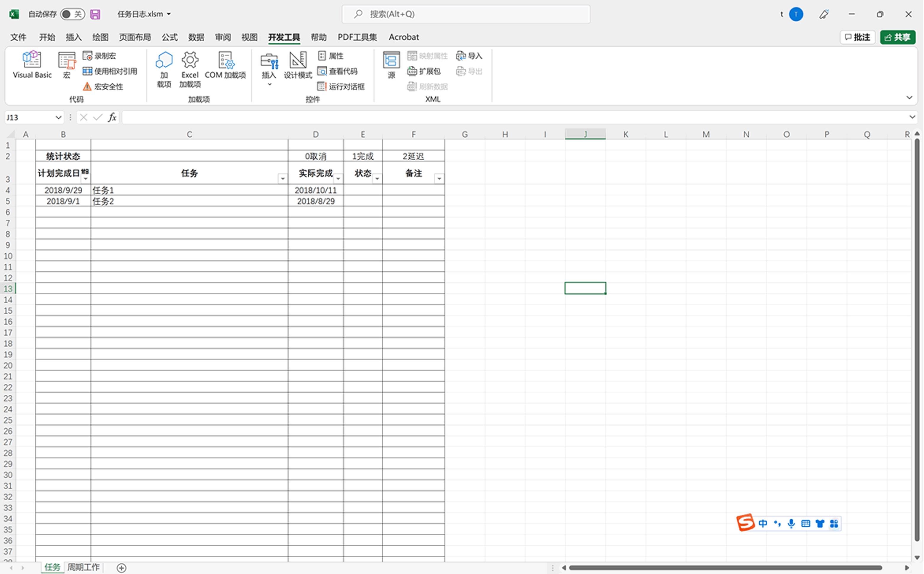
Task: Toggle the 自动保存 AutoSave switch
Action: (72, 14)
